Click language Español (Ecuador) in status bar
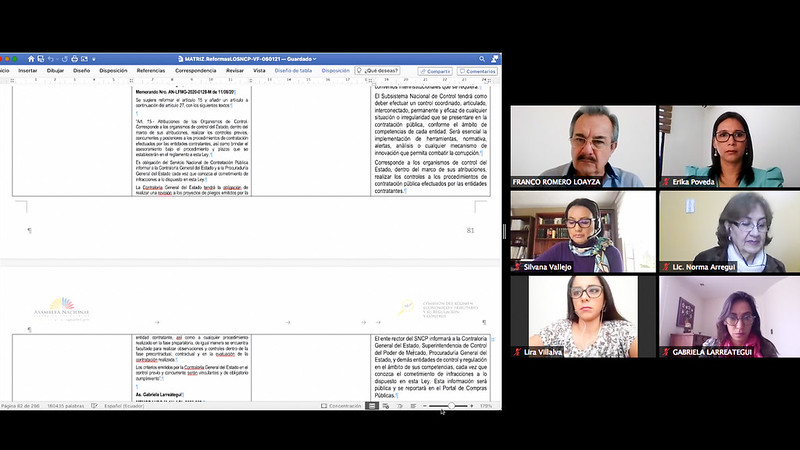The width and height of the screenshot is (800, 450). (124, 406)
